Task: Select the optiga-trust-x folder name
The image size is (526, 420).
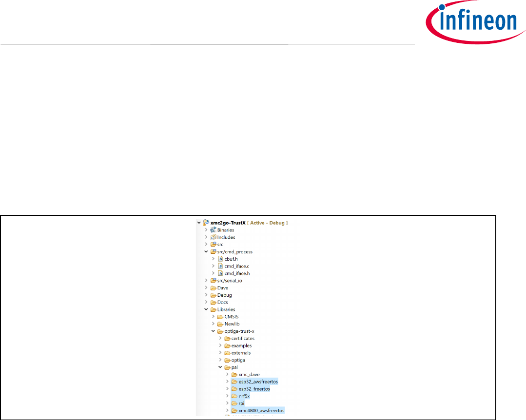Action: [239, 331]
